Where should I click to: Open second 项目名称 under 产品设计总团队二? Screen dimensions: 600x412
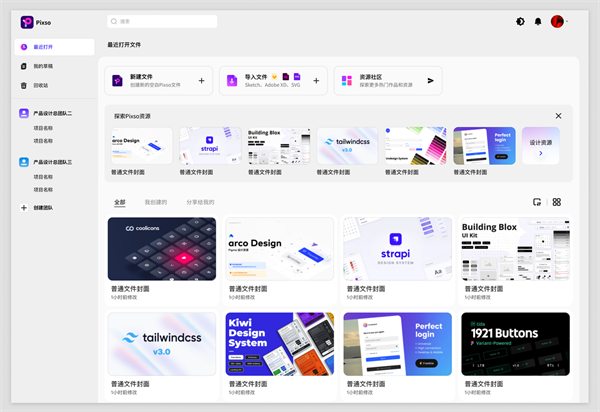(x=43, y=141)
